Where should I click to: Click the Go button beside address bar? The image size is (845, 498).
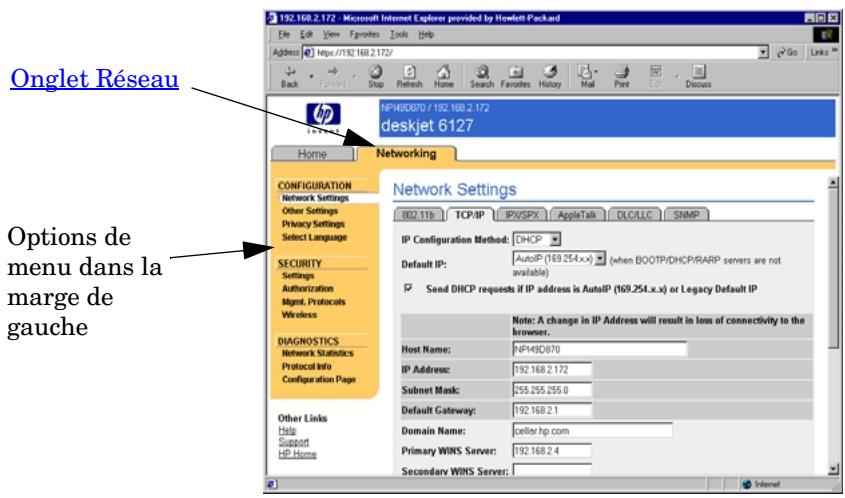coord(787,52)
